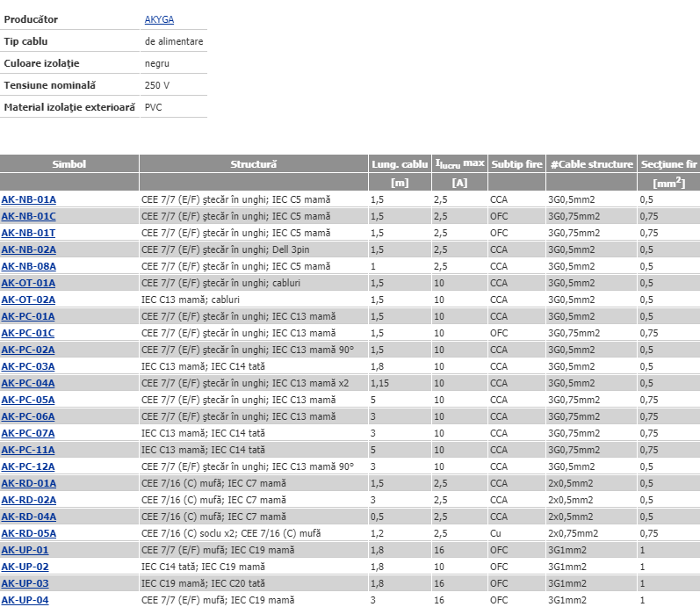This screenshot has width=700, height=607.
Task: Click the Lung. cablu column header
Action: [400, 164]
